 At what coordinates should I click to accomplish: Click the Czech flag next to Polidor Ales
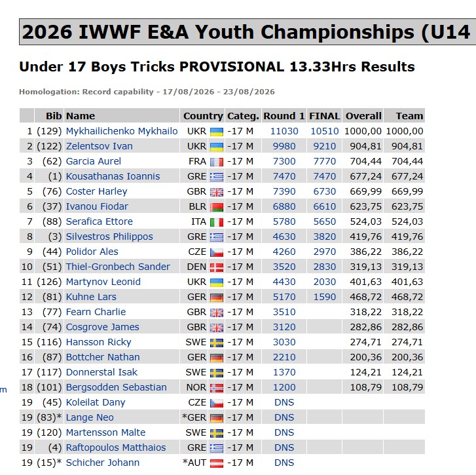(x=217, y=252)
